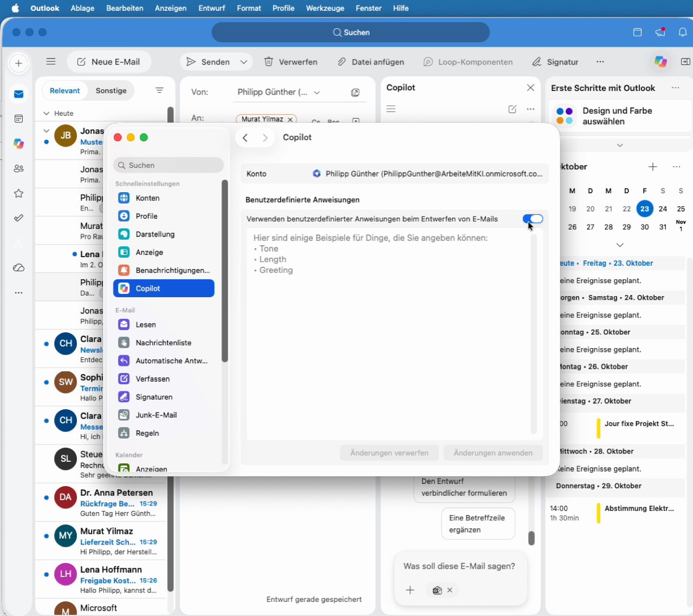The height and width of the screenshot is (616, 693).
Task: Click Datei anfügen button
Action: pos(371,62)
